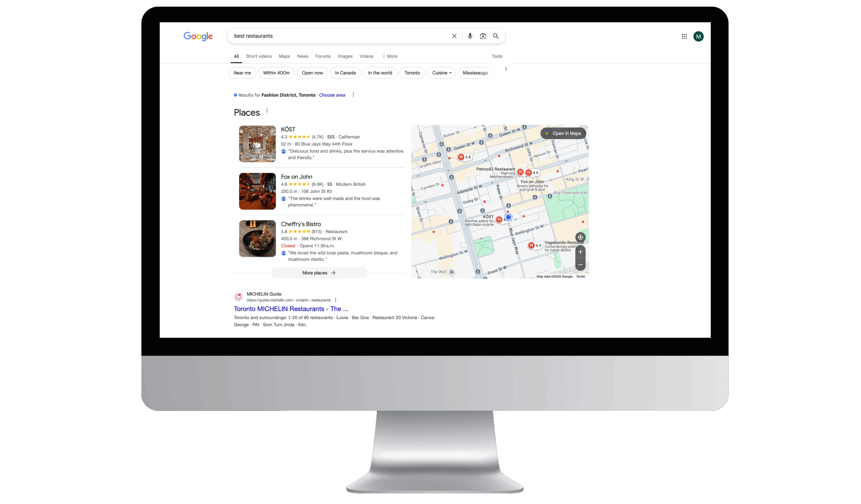Apply the Toronto filter chip

(412, 73)
